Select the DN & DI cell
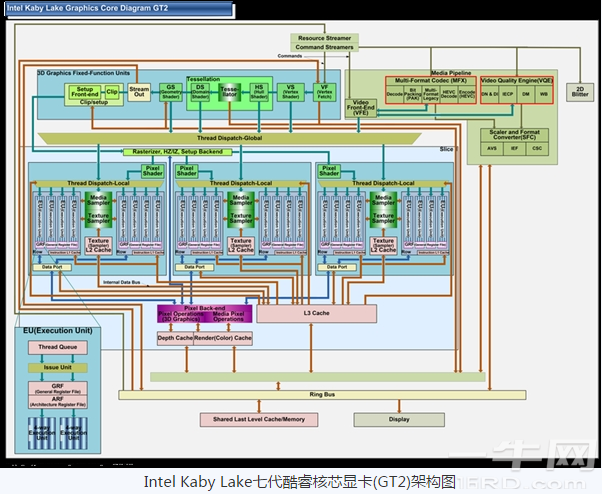Viewport: 602px width, 494px height. point(490,94)
